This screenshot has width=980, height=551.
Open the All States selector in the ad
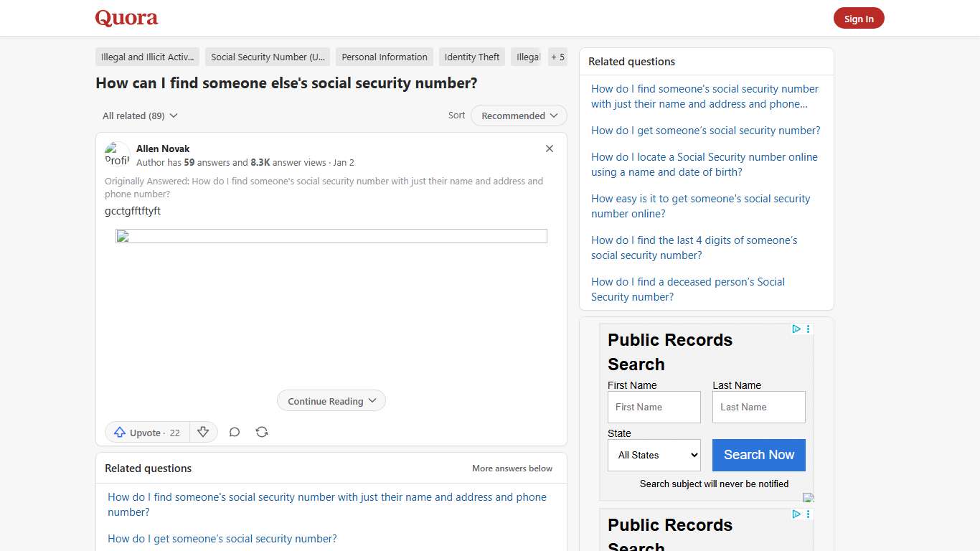(654, 455)
